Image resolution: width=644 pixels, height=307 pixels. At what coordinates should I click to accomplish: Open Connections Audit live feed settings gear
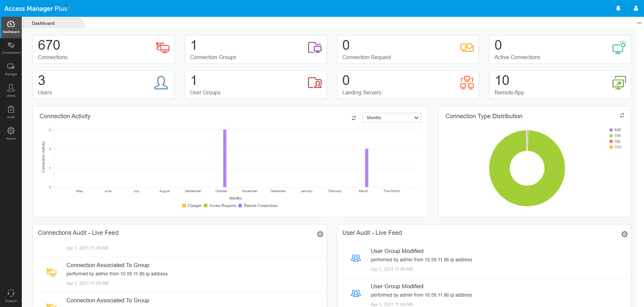[x=320, y=234]
